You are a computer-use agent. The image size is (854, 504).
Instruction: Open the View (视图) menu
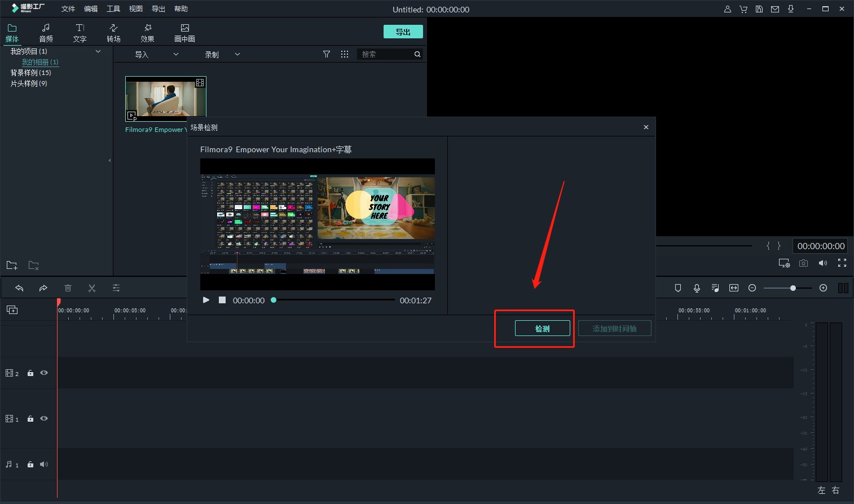136,9
